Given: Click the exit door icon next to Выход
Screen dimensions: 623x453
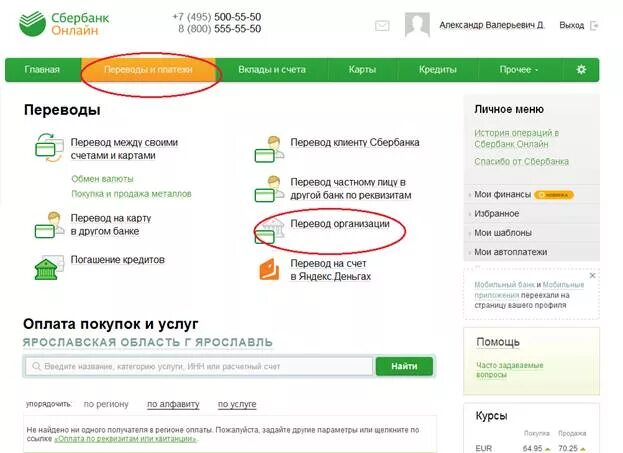Looking at the screenshot, I should 594,26.
